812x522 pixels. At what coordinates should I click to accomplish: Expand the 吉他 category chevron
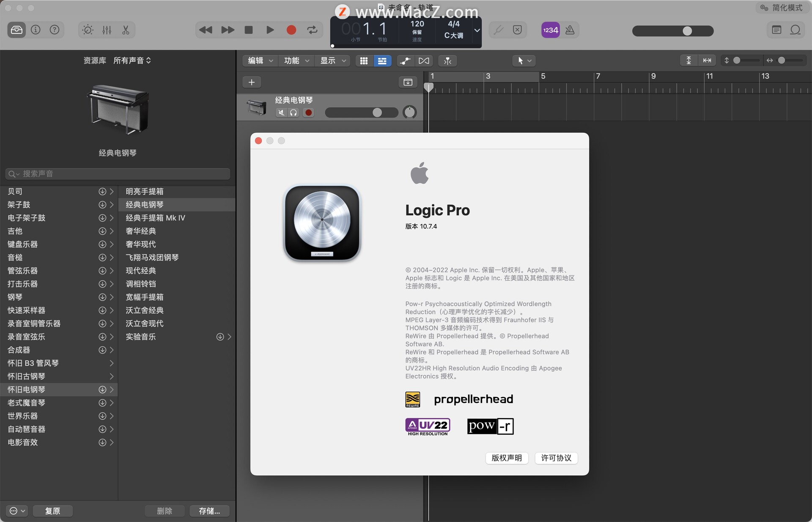click(112, 231)
